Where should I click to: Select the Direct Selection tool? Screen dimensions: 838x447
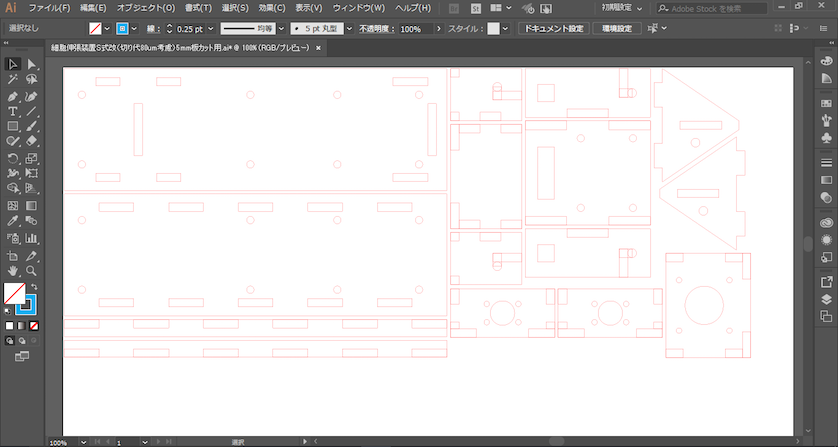[32, 64]
